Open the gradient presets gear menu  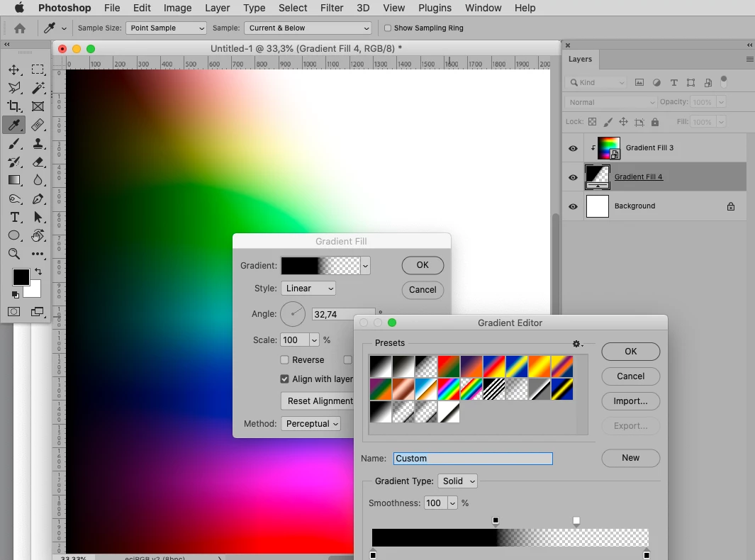click(577, 343)
